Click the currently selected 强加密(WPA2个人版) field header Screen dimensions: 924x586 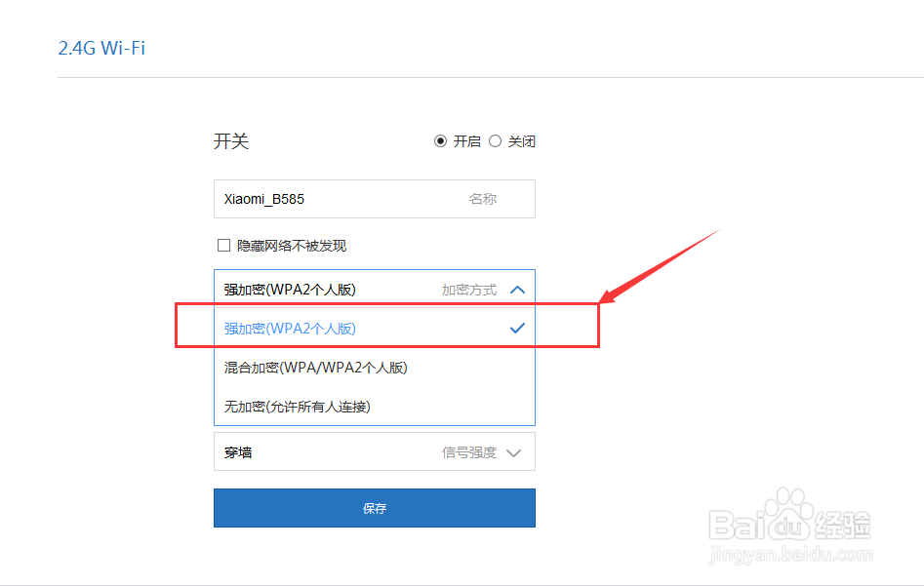pyautogui.click(x=293, y=289)
